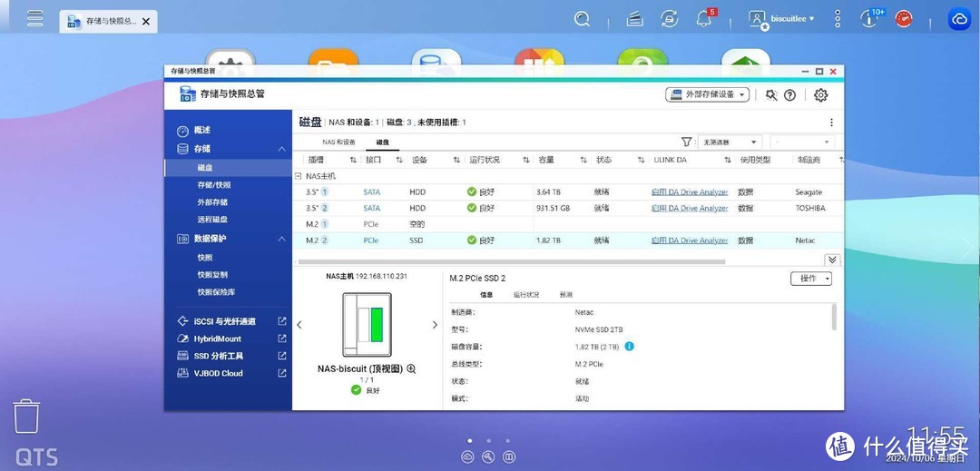Open the help question mark icon
This screenshot has height=471, width=980.
coord(790,95)
